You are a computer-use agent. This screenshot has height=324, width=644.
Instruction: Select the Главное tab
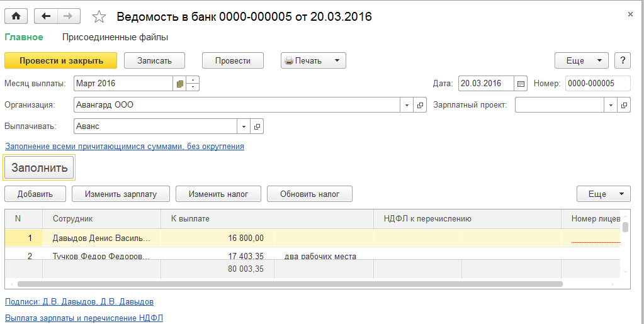pyautogui.click(x=24, y=37)
